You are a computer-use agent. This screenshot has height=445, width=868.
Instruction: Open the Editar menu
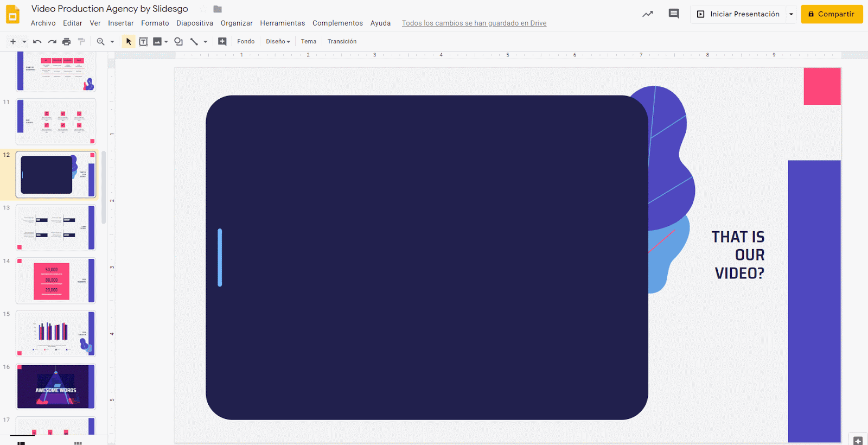(73, 23)
